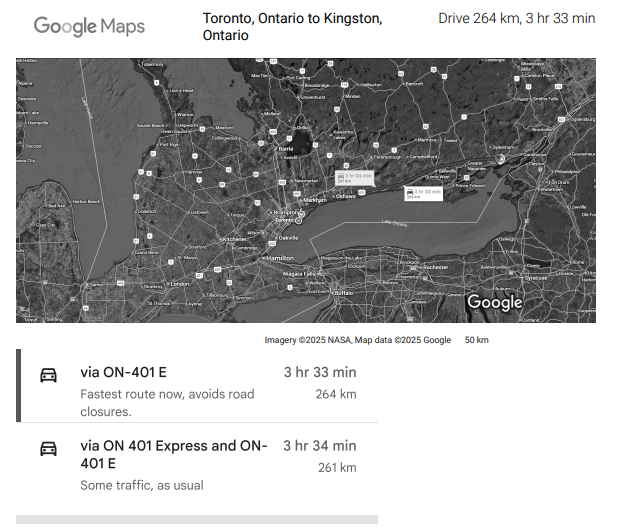Image resolution: width=619 pixels, height=532 pixels.
Task: Click car icon of ON 401 Express route
Action: point(49,448)
